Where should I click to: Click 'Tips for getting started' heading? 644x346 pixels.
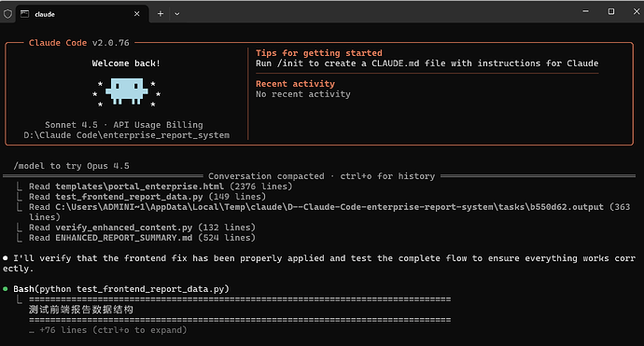pyautogui.click(x=318, y=53)
